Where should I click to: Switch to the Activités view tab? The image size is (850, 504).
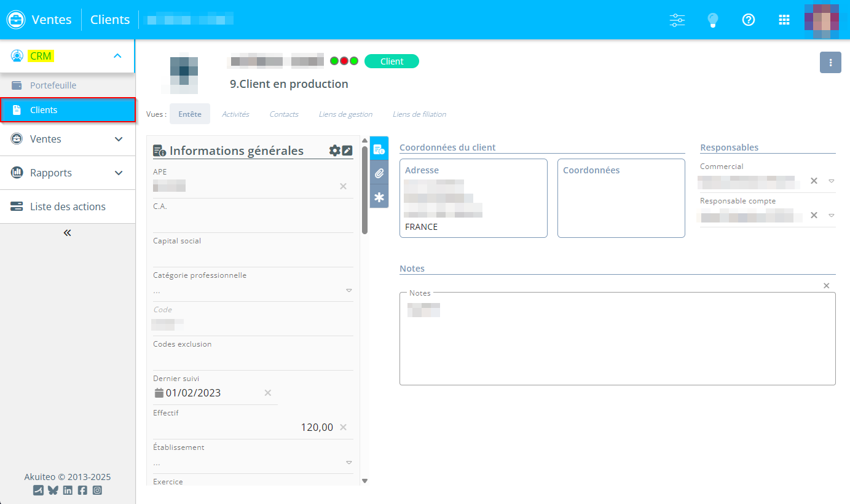click(x=235, y=114)
